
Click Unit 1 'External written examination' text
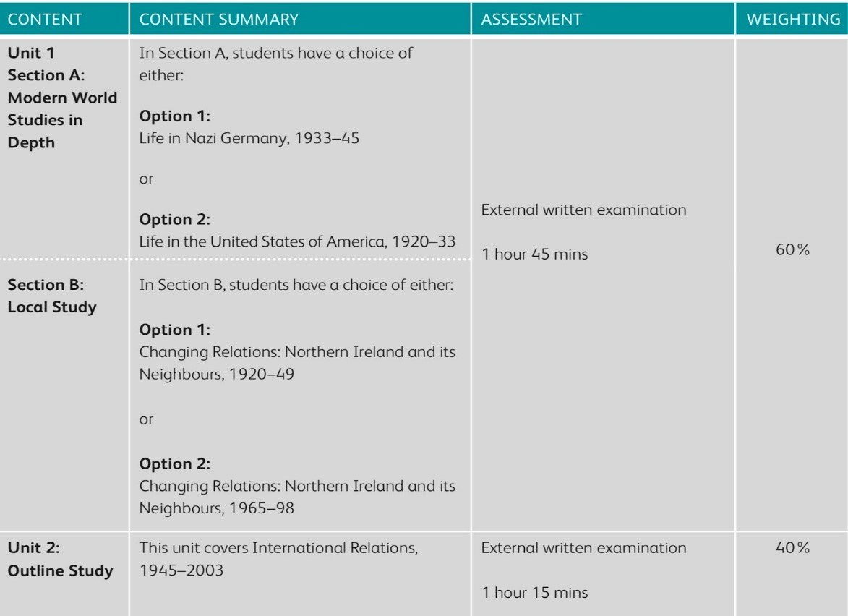(x=583, y=210)
